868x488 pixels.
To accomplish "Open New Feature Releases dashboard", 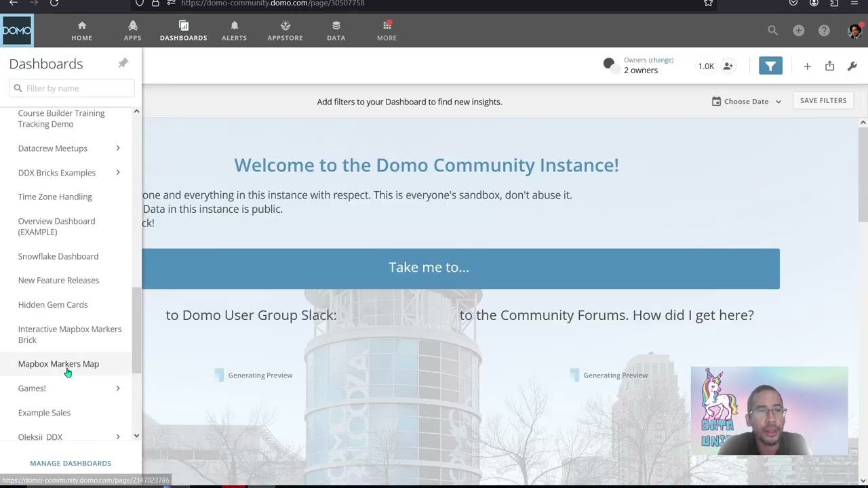I will click(x=58, y=280).
